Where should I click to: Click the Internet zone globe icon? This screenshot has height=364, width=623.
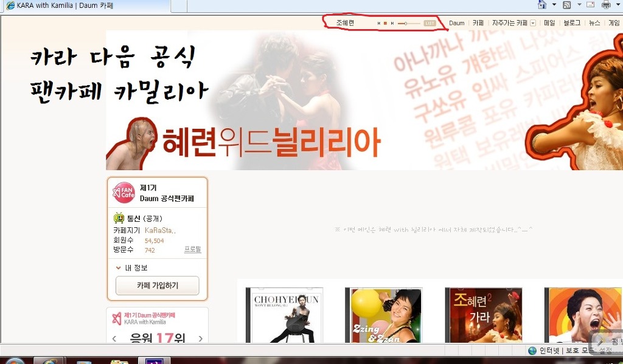click(x=532, y=351)
